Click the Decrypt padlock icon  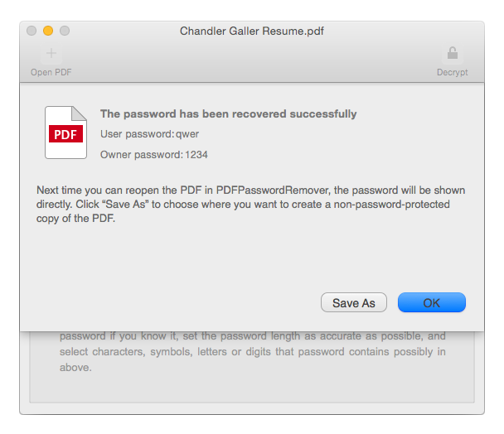pos(453,53)
